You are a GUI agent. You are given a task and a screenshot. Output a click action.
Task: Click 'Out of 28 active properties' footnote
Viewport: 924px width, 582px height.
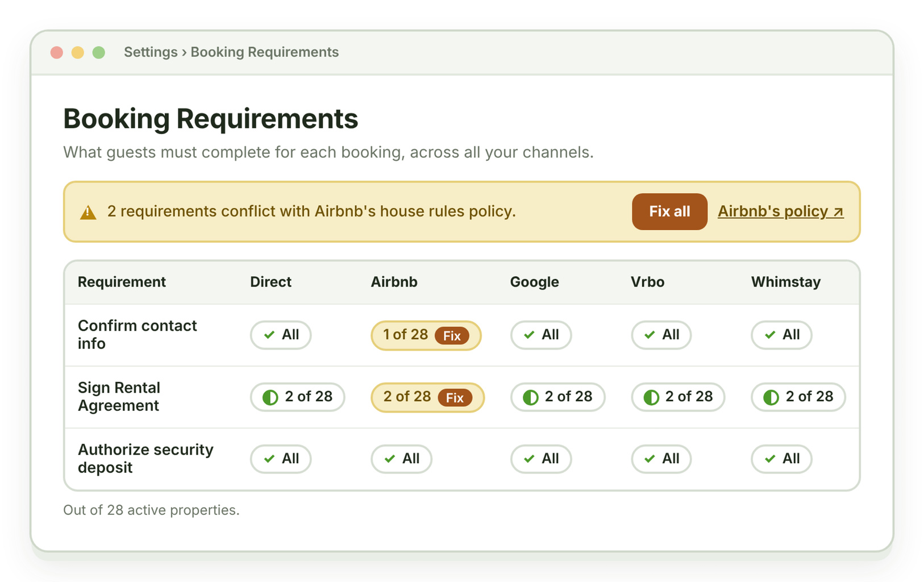(x=151, y=510)
